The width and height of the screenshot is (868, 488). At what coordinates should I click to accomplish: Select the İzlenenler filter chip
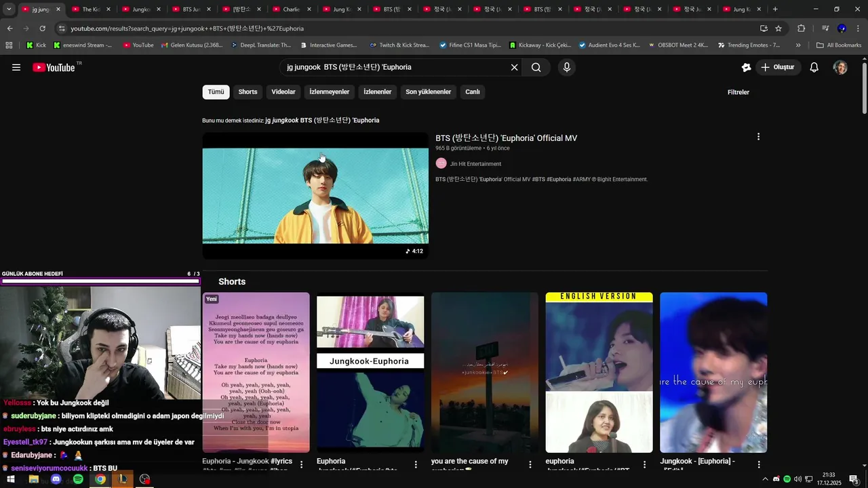[377, 92]
